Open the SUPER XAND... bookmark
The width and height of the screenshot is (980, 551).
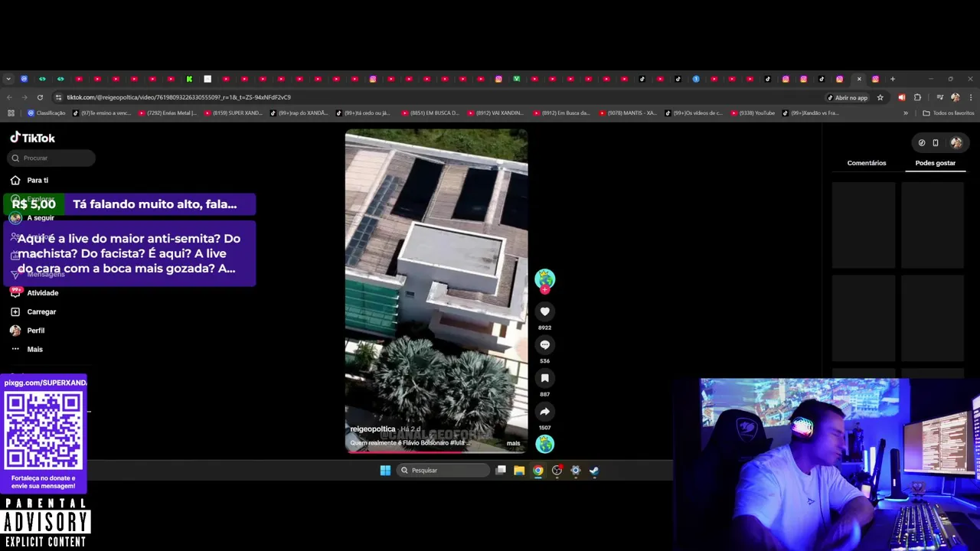233,112
